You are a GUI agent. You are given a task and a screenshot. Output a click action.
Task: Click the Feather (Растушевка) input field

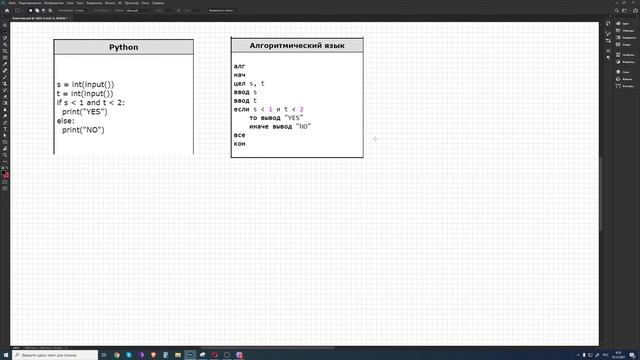click(x=80, y=11)
